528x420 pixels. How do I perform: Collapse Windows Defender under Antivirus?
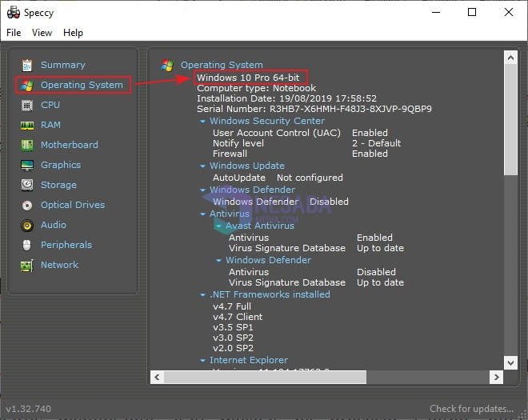click(219, 260)
